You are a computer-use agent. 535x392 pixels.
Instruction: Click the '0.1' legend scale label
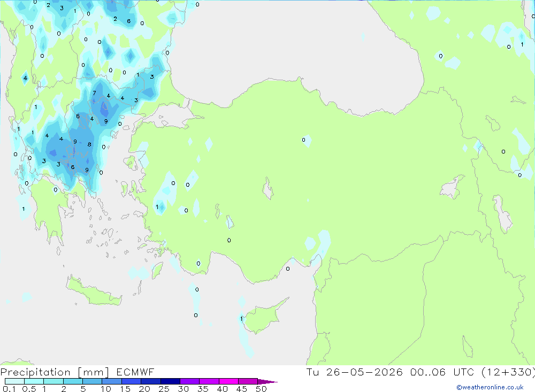[x=9, y=389]
